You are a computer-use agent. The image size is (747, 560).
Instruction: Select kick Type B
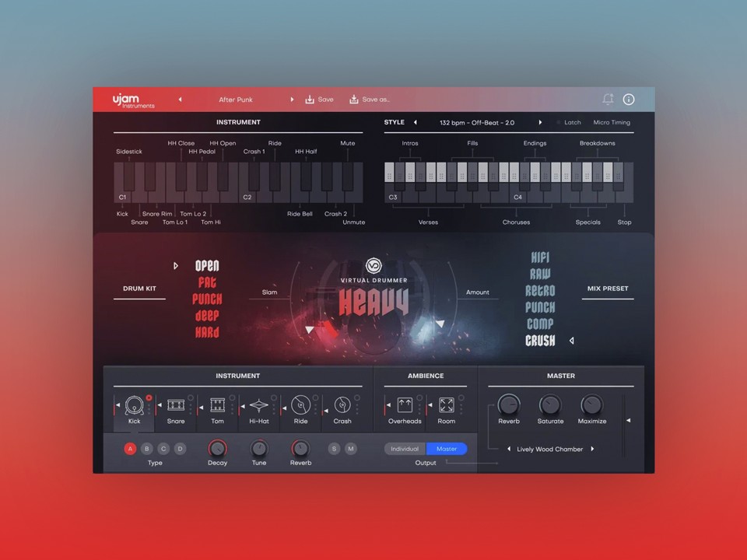point(147,449)
